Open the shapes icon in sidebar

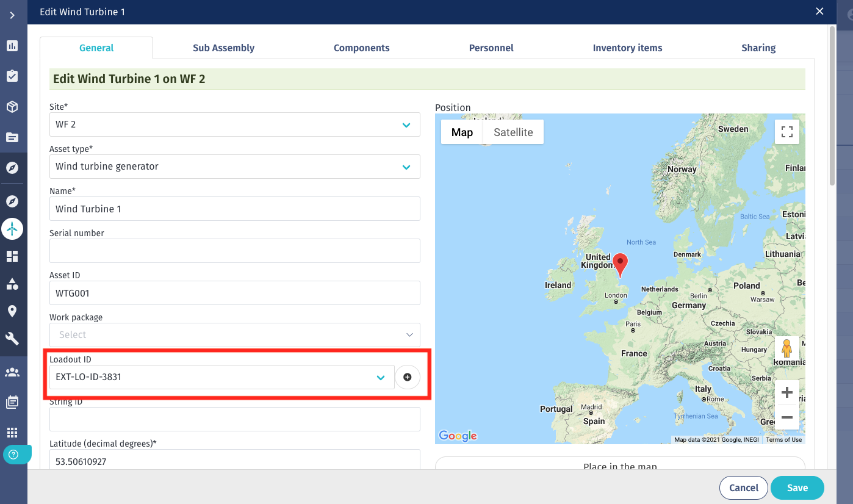pos(12,284)
